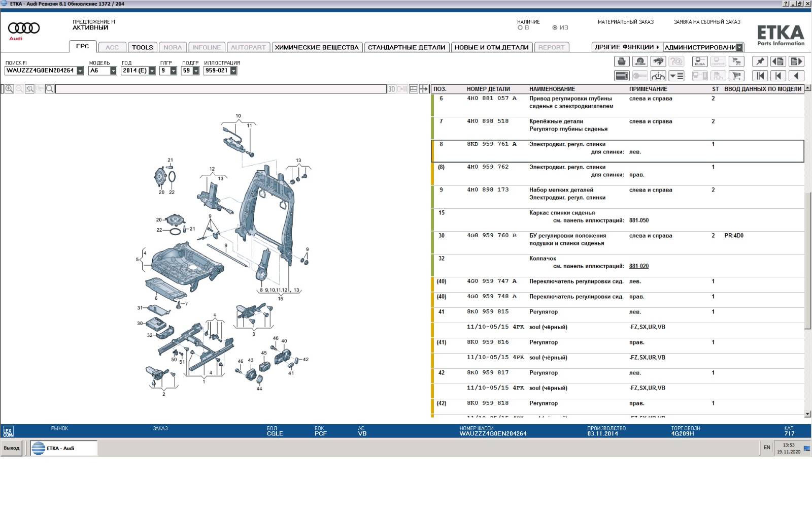Screen dimensions: 812x508
Task: Open the ГЛГР dropdown showing 9
Action: click(x=174, y=71)
